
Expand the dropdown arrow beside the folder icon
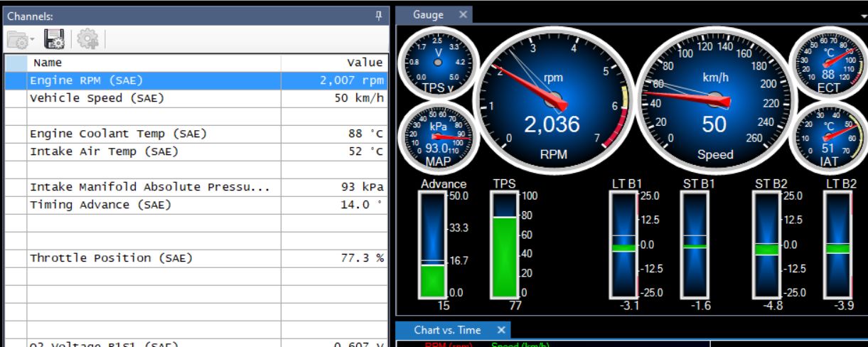coord(33,41)
